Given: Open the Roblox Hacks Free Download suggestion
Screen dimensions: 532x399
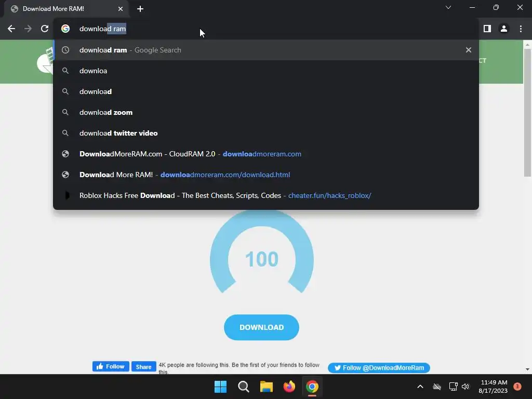Looking at the screenshot, I should coord(266,195).
